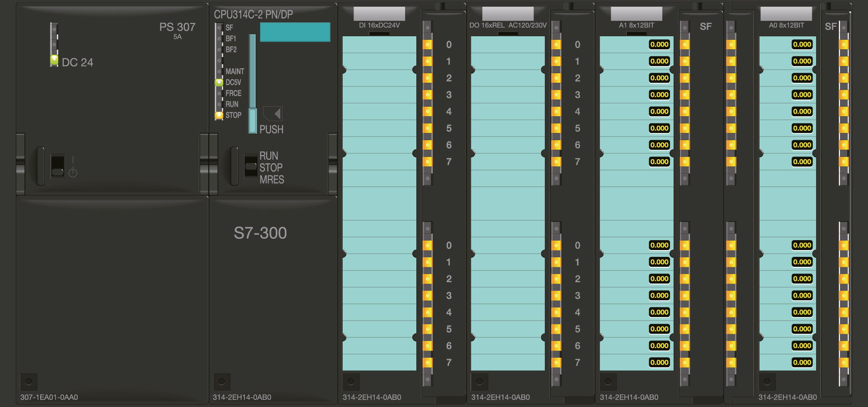Set CPU mode to RUN label
Image resolution: width=868 pixels, height=407 pixels.
pos(269,156)
